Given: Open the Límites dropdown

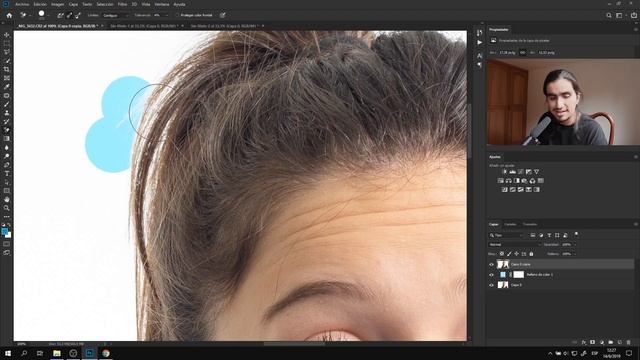Looking at the screenshot, I should (116, 15).
